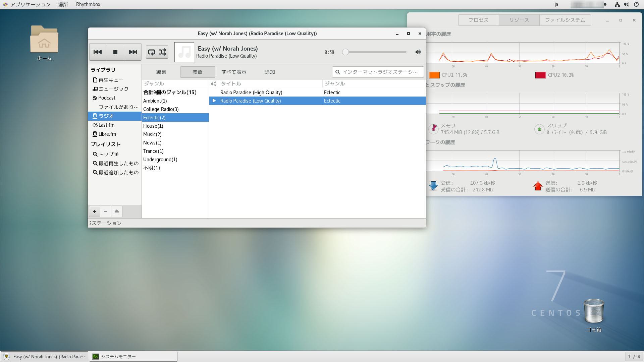The width and height of the screenshot is (644, 362).
Task: Click the eject device button
Action: coord(117,212)
